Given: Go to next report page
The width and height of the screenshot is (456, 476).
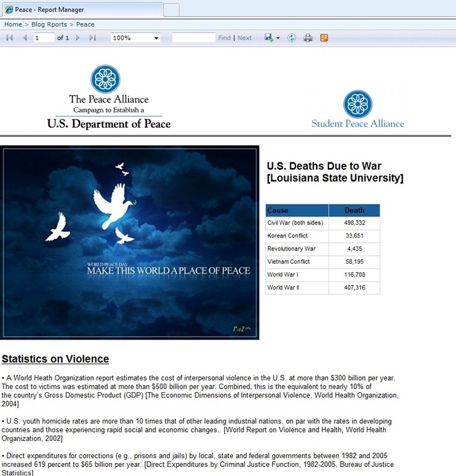Looking at the screenshot, I should click(x=77, y=38).
